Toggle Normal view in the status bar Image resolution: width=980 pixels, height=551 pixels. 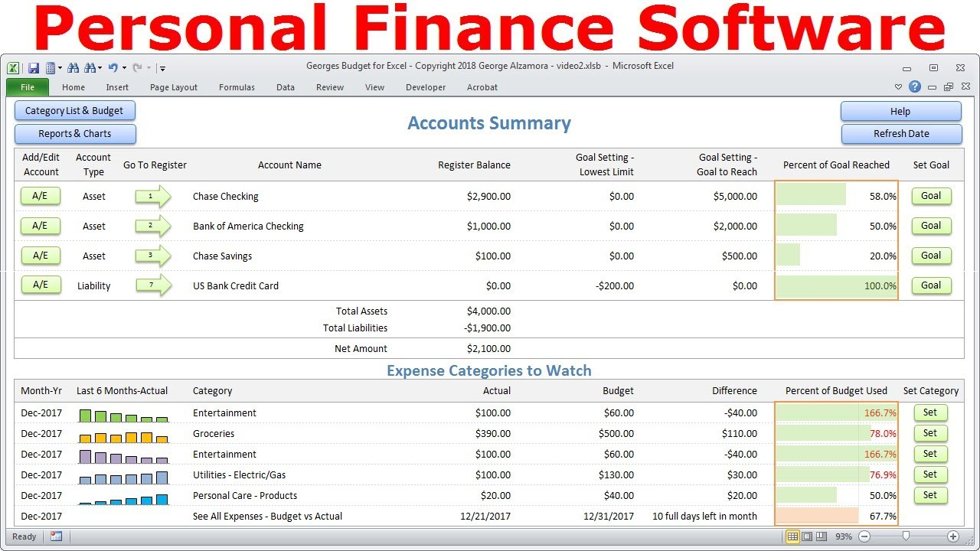pos(792,536)
